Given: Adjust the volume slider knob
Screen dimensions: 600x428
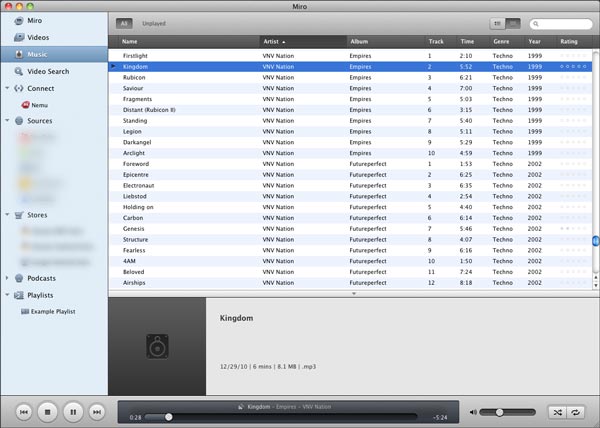Looking at the screenshot, I should pyautogui.click(x=499, y=412).
